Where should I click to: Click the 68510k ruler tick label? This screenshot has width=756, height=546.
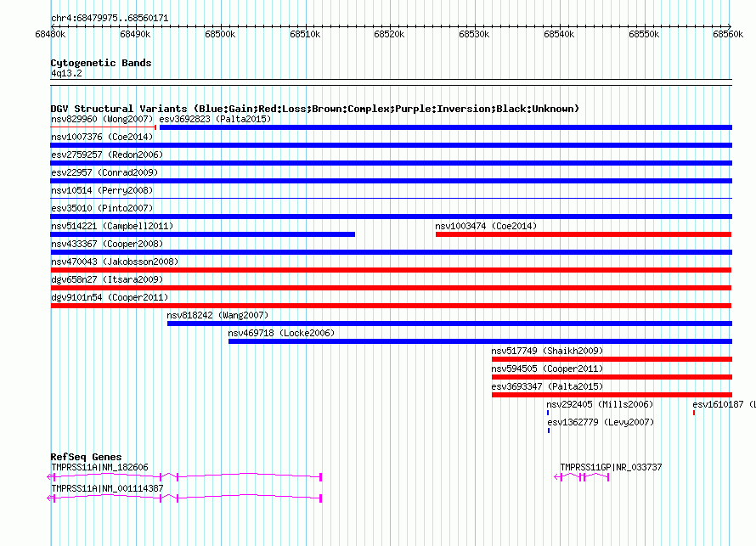point(305,34)
